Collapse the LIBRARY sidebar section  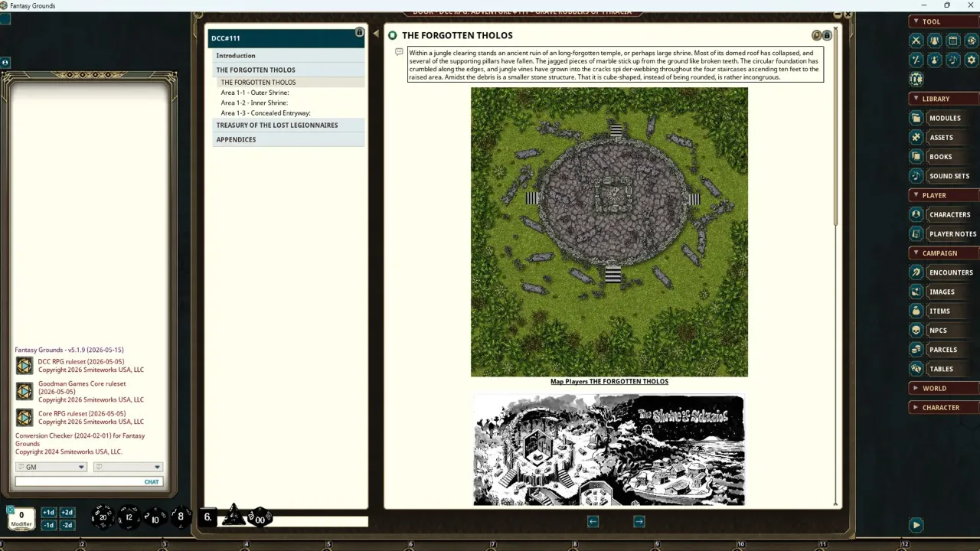click(x=943, y=99)
